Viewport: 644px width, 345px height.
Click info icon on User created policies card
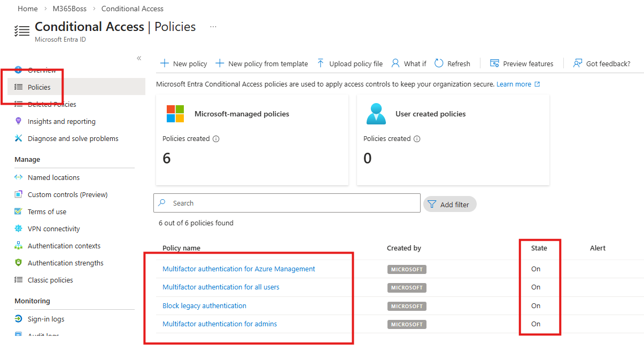click(x=417, y=139)
